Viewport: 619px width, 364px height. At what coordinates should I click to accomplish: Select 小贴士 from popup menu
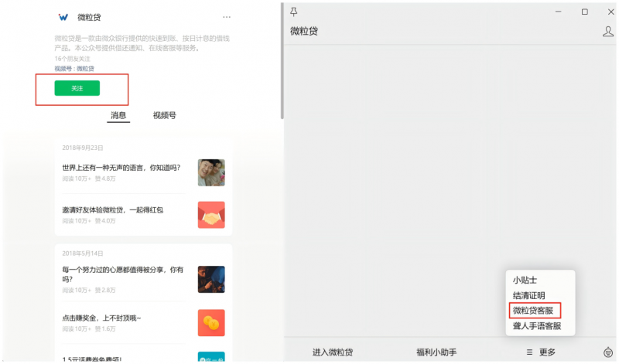525,280
